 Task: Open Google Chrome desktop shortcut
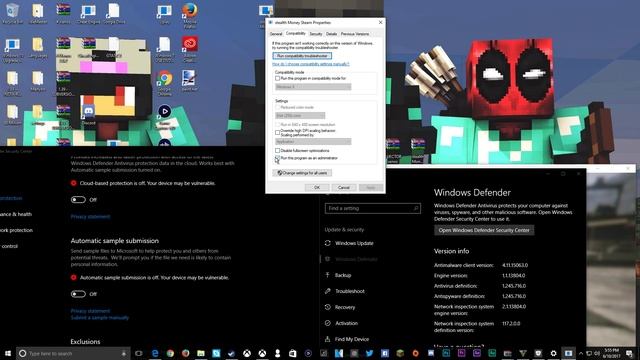[x=164, y=83]
